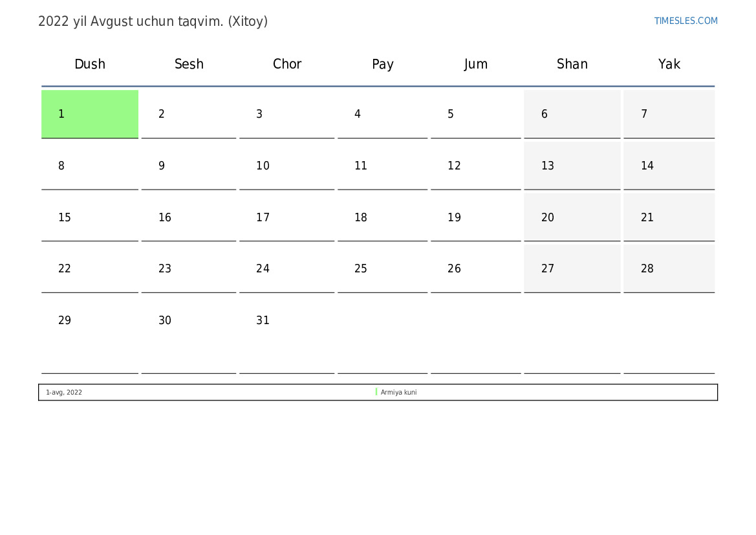Image resolution: width=756 pixels, height=535 pixels.
Task: Click the Pay weekday header
Action: 383,64
